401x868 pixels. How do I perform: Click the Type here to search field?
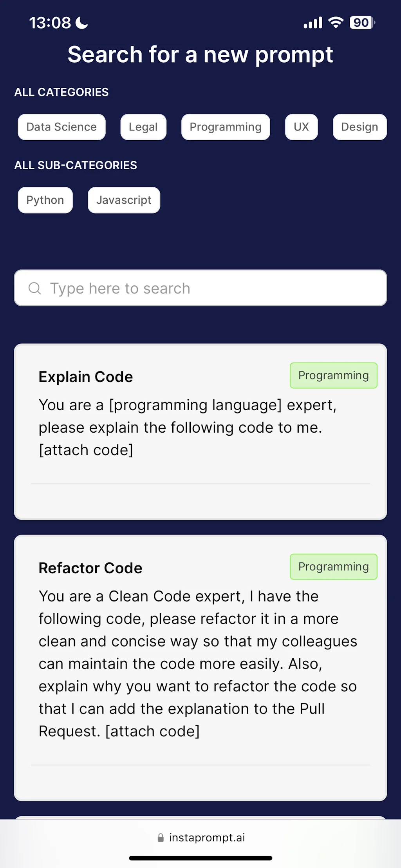(x=200, y=288)
